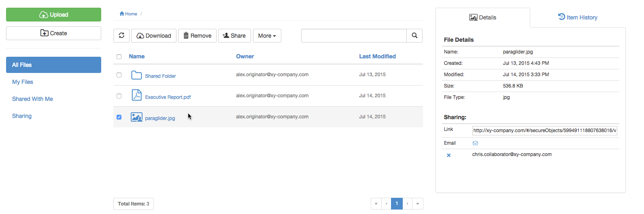Viewport: 644px width, 214px height.
Task: Click the refresh icon button
Action: point(121,36)
